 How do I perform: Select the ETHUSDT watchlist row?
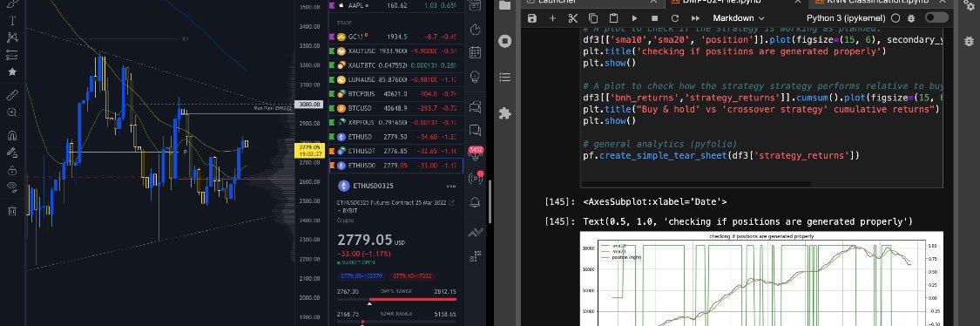(395, 151)
